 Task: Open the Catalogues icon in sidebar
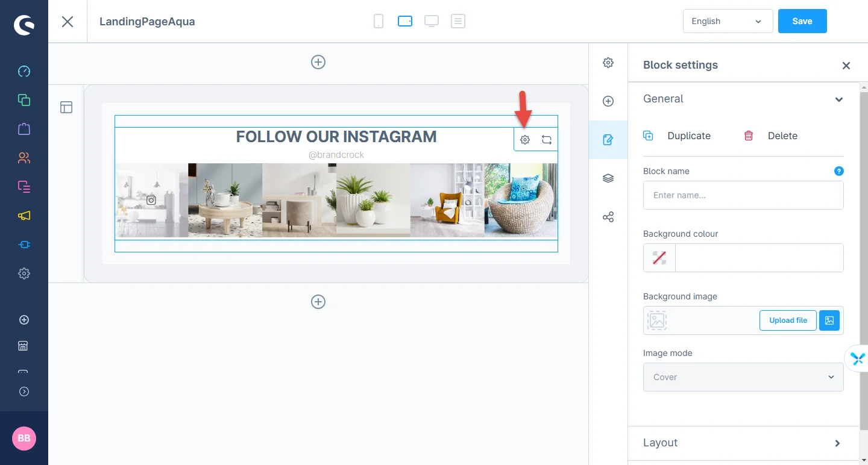pyautogui.click(x=24, y=100)
